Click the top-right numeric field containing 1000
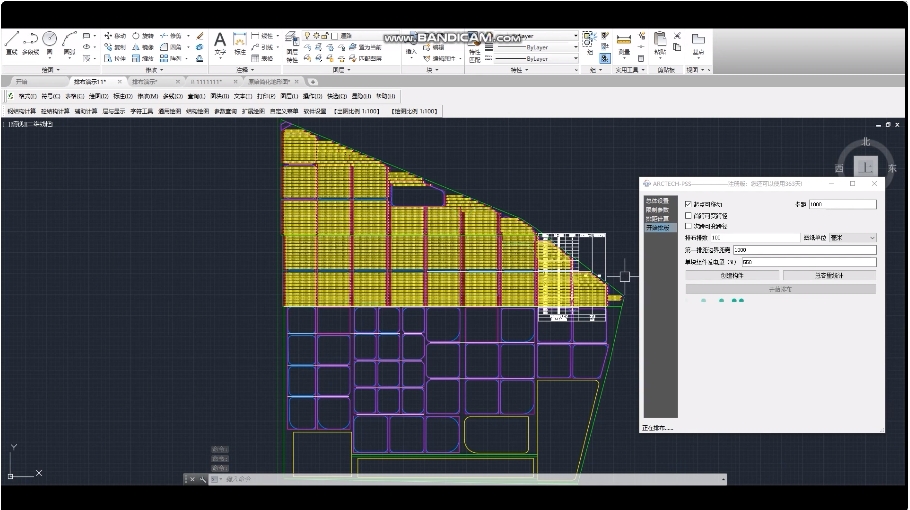910x510 pixels. pos(842,204)
